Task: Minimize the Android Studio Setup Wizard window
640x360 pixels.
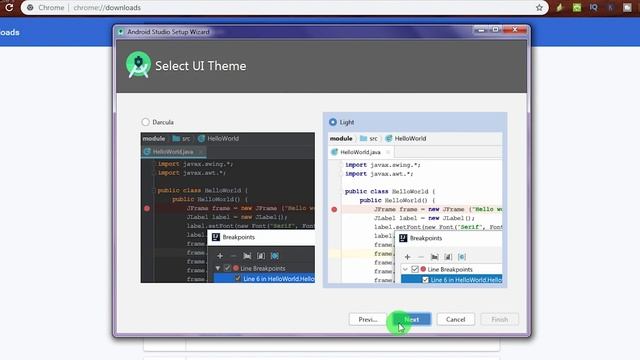Action: tap(481, 30)
